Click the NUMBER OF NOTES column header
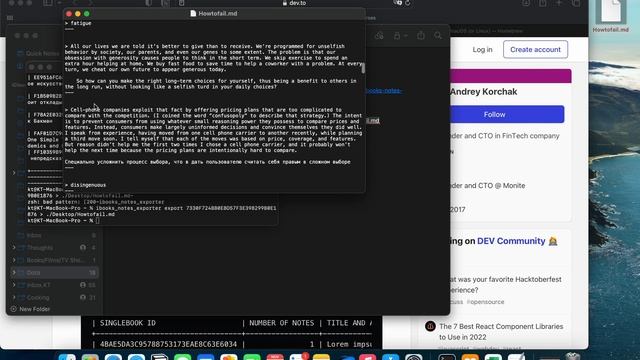 pos(281,323)
